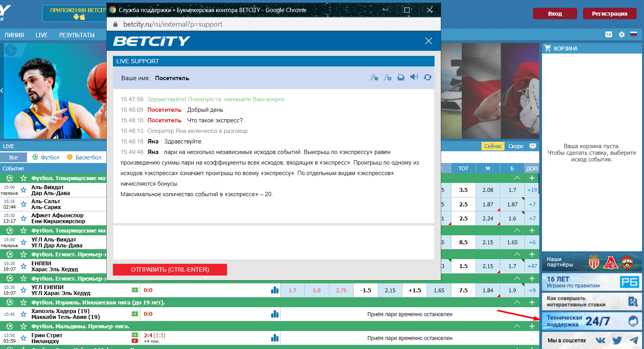
Task: Open Twitter social network icon
Action: [617, 340]
